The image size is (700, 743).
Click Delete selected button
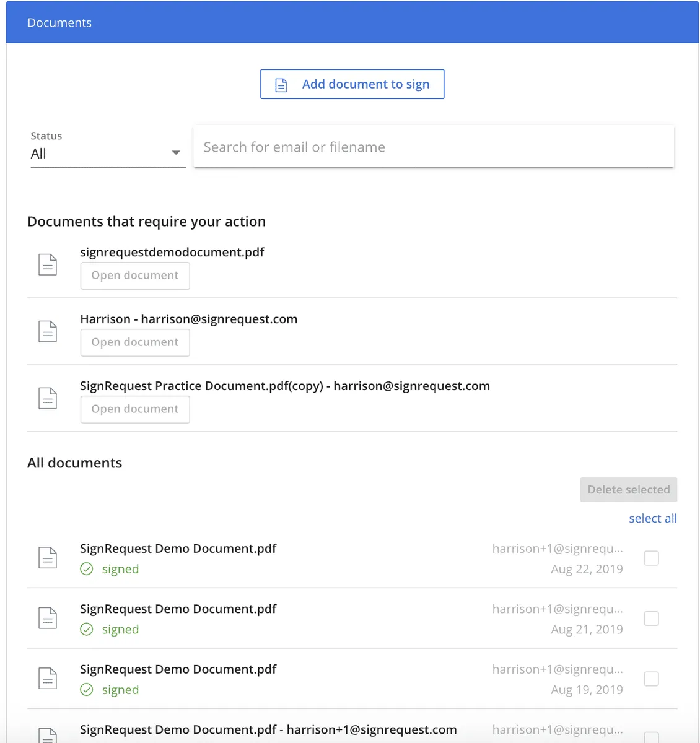[628, 490]
